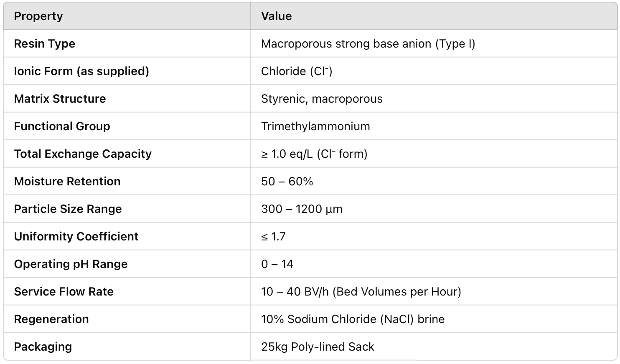Viewport: 620px width, 364px height.
Task: Select the Trimethylammonium value
Action: [x=315, y=126]
